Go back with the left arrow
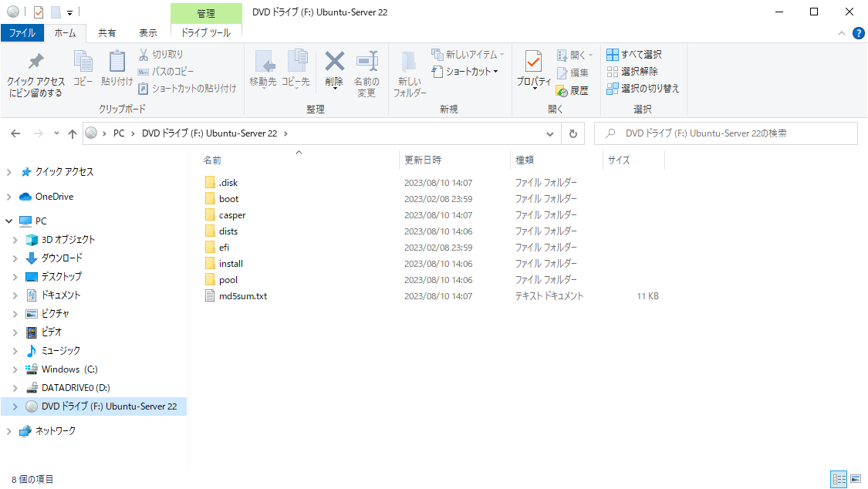Viewport: 868px width, 489px height. pos(15,133)
